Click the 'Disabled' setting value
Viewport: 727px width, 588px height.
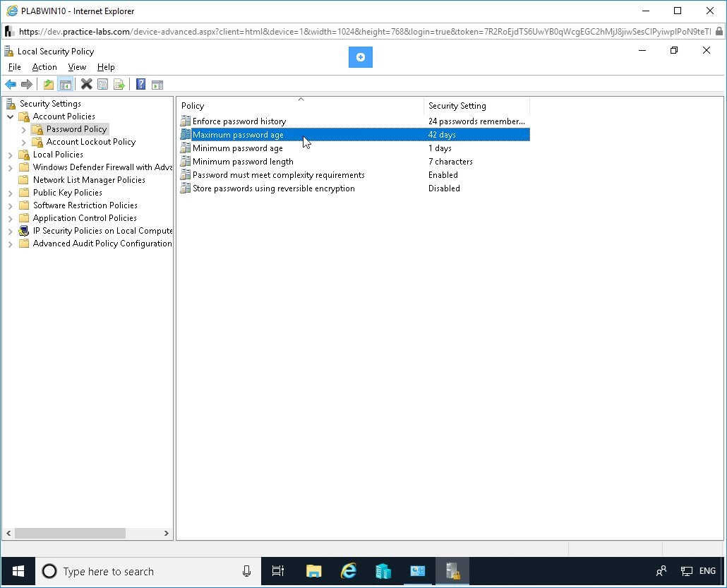pos(444,188)
